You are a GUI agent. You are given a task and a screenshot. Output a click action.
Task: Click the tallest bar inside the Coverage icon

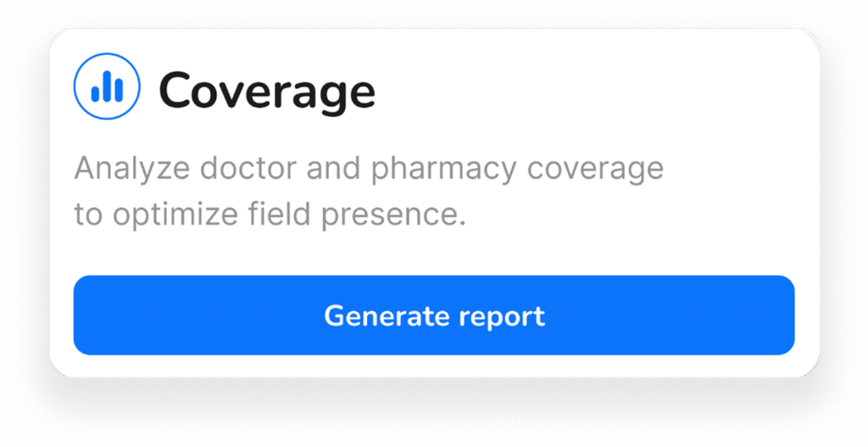coord(107,85)
